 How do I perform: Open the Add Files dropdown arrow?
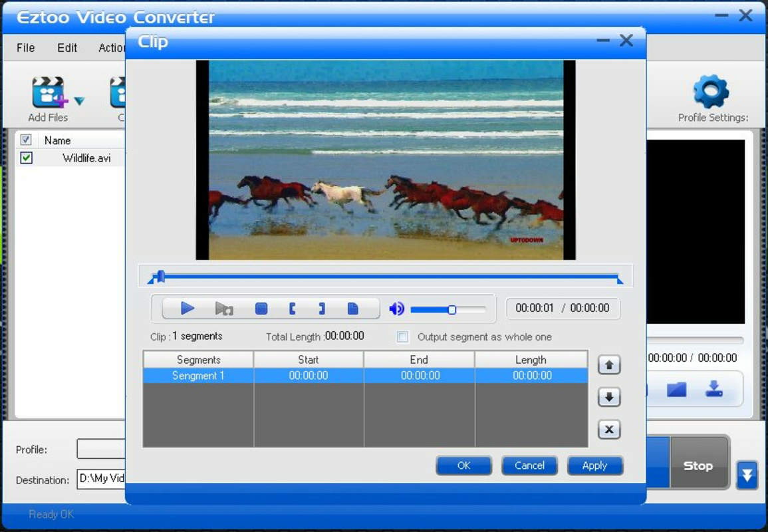pyautogui.click(x=79, y=101)
